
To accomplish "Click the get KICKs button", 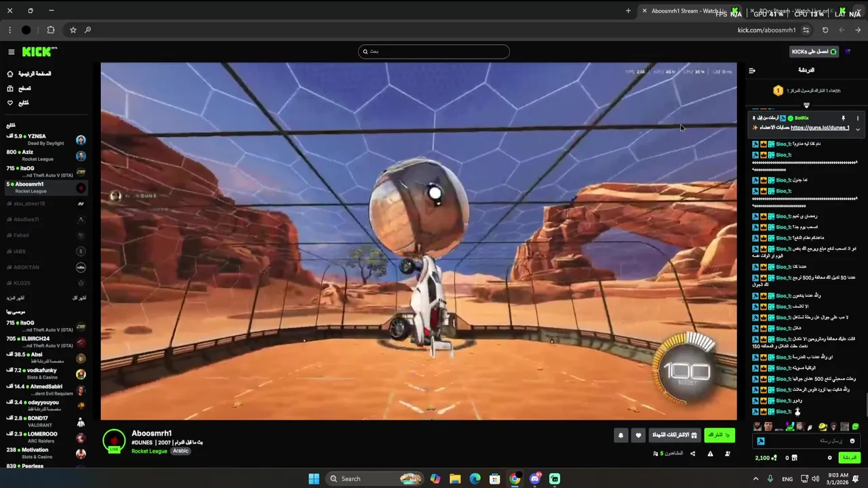I will tap(814, 52).
